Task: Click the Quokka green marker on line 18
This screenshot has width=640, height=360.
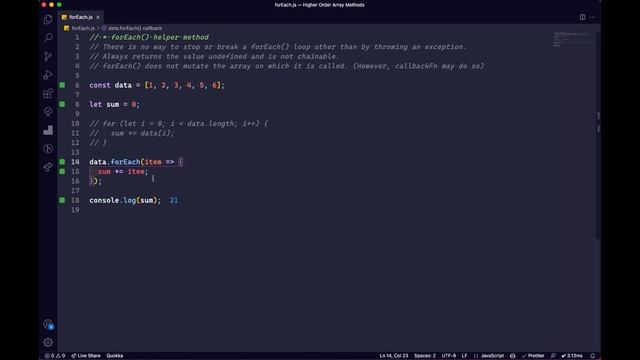Action: [62, 200]
